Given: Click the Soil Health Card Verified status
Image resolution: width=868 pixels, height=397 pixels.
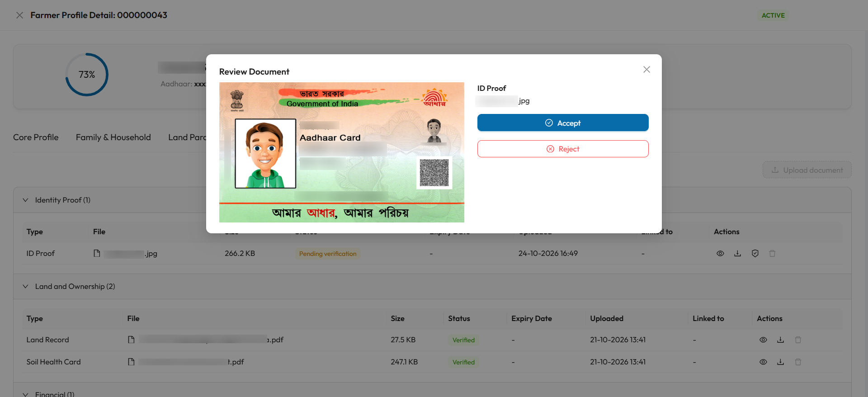Looking at the screenshot, I should click(x=463, y=362).
